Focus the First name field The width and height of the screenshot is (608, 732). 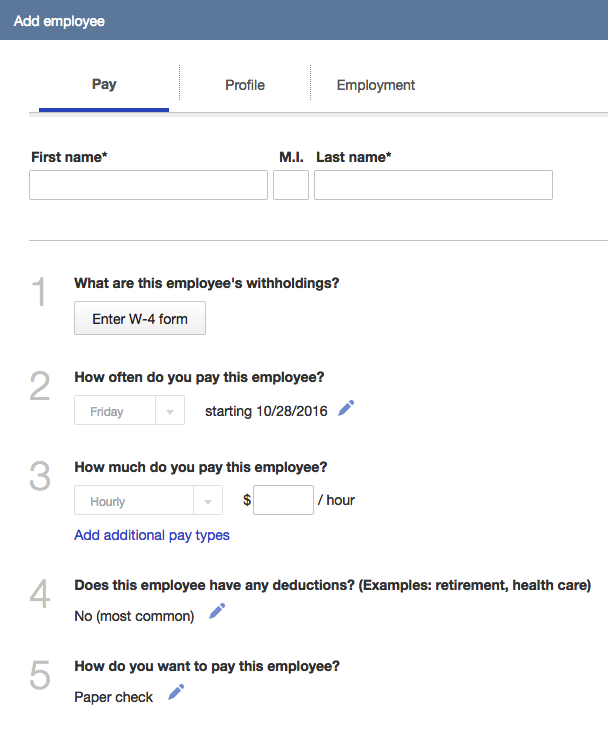(148, 185)
